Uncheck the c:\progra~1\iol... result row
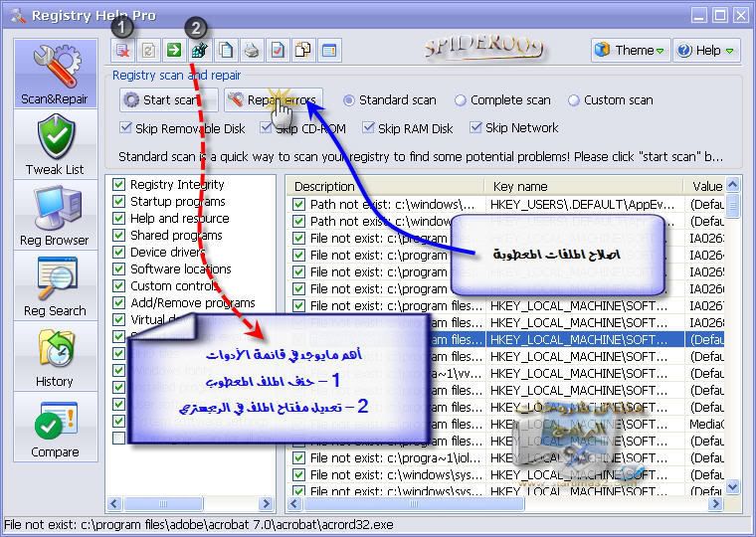Viewport: 756px width, 537px height. (x=299, y=457)
